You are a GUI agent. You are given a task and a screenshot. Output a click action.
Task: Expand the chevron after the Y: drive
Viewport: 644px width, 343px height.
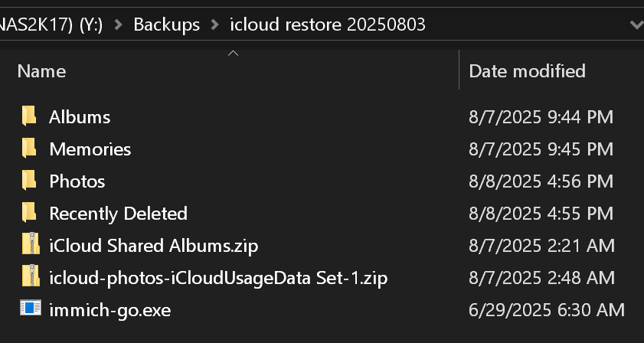(x=119, y=25)
